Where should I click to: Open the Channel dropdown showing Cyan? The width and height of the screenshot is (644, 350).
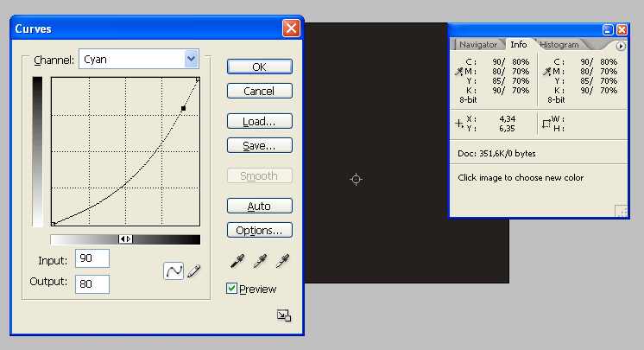(x=139, y=60)
